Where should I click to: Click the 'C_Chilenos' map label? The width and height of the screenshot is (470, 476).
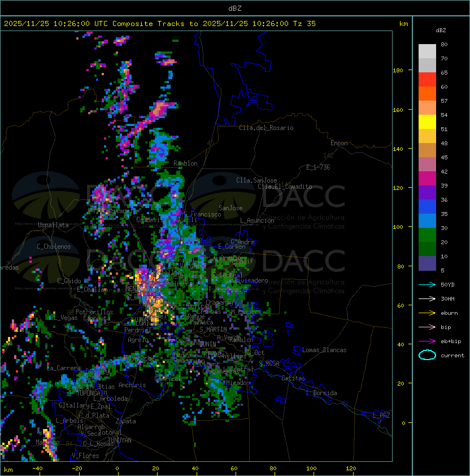click(54, 246)
